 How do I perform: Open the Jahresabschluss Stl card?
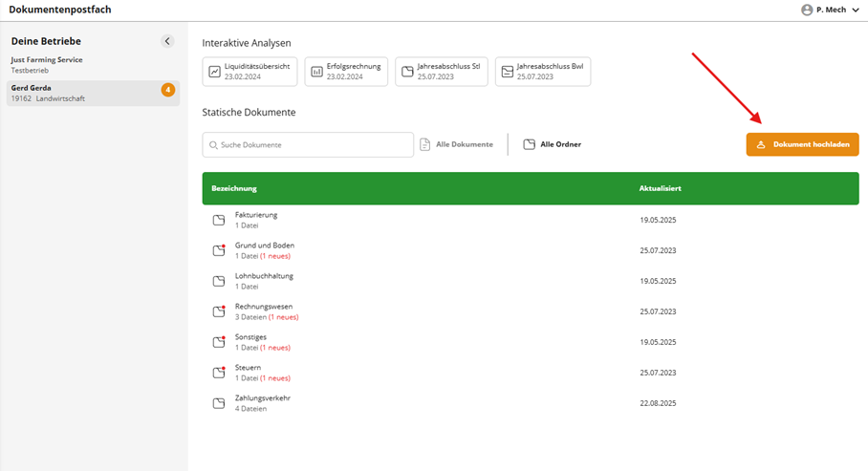pos(442,72)
